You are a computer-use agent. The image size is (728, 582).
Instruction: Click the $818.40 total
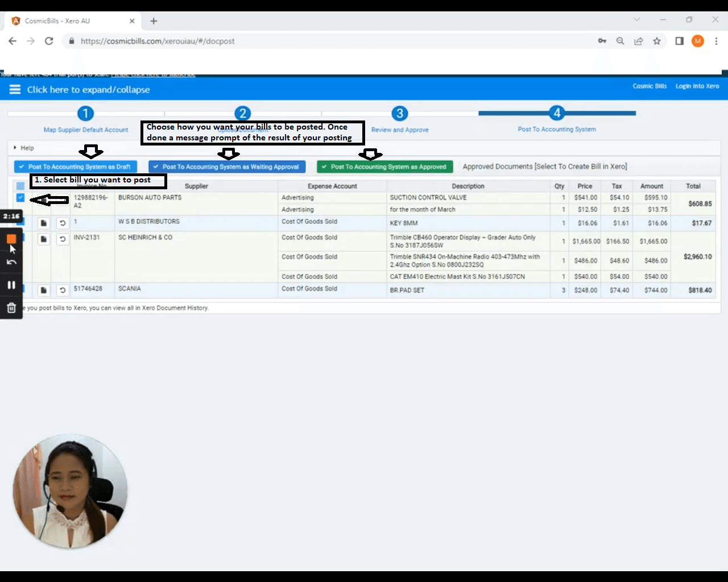[700, 290]
